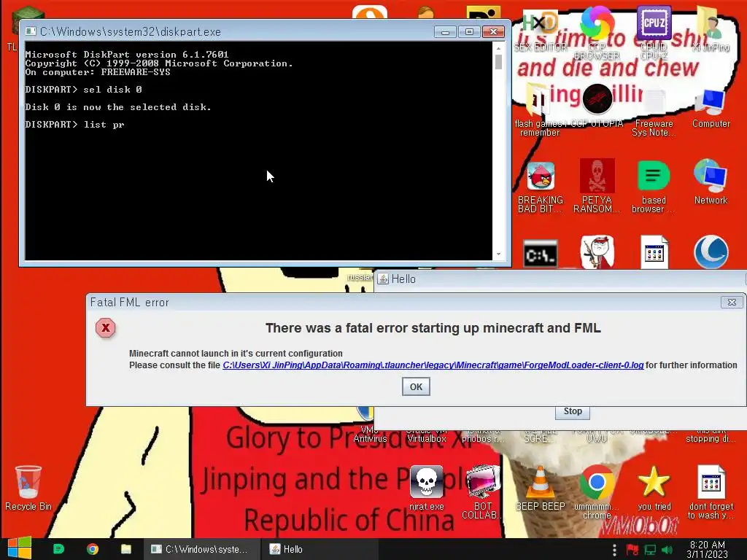This screenshot has width=747, height=560.
Task: Close the Fatal FML error dialog
Action: pos(732,303)
